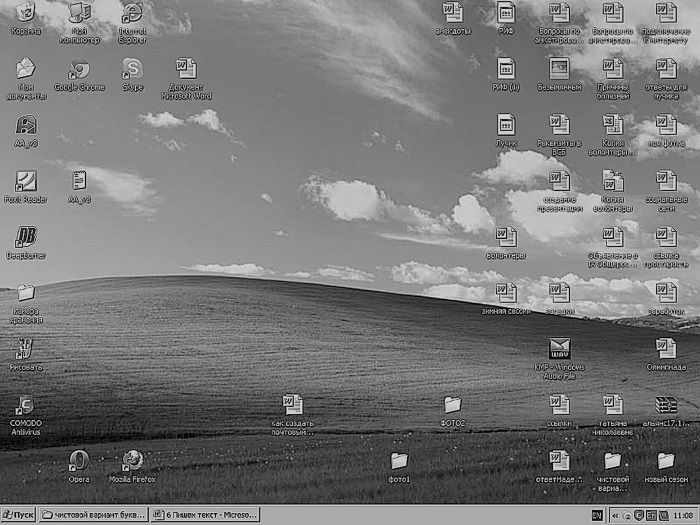Select the ФОТО2 folder on the desktop
The height and width of the screenshot is (525, 700).
click(453, 405)
